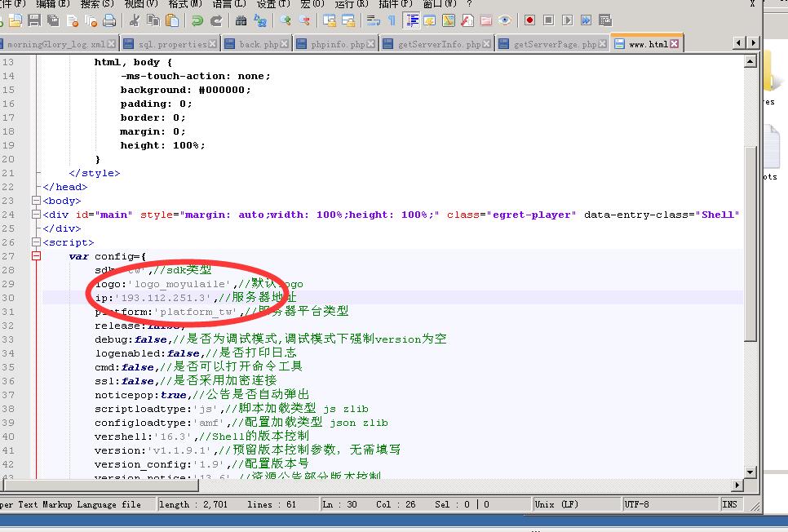Screen dimensions: 788x532
Task: Open the 视图(V) menu
Action: click(x=141, y=3)
